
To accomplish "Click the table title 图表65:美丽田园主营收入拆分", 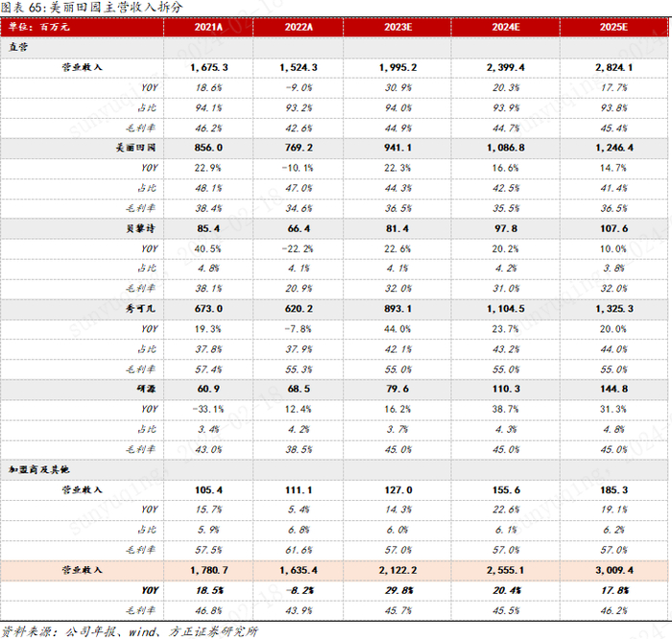I will (92, 7).
